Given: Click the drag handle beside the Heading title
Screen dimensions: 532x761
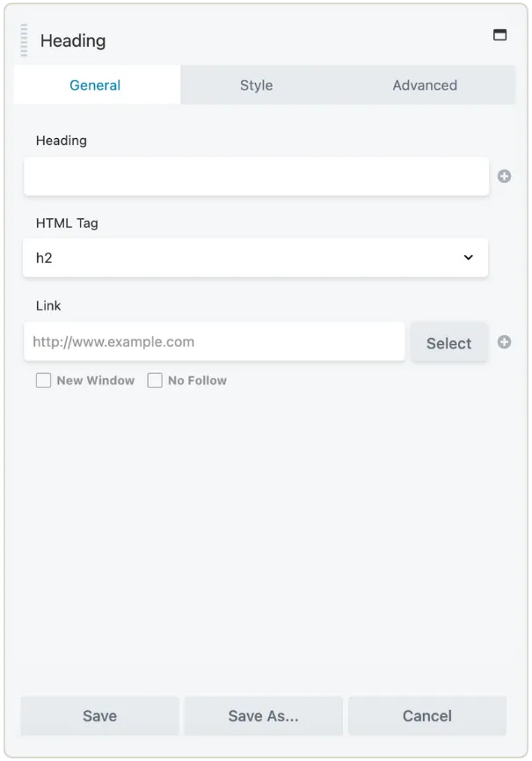Looking at the screenshot, I should click(x=23, y=40).
